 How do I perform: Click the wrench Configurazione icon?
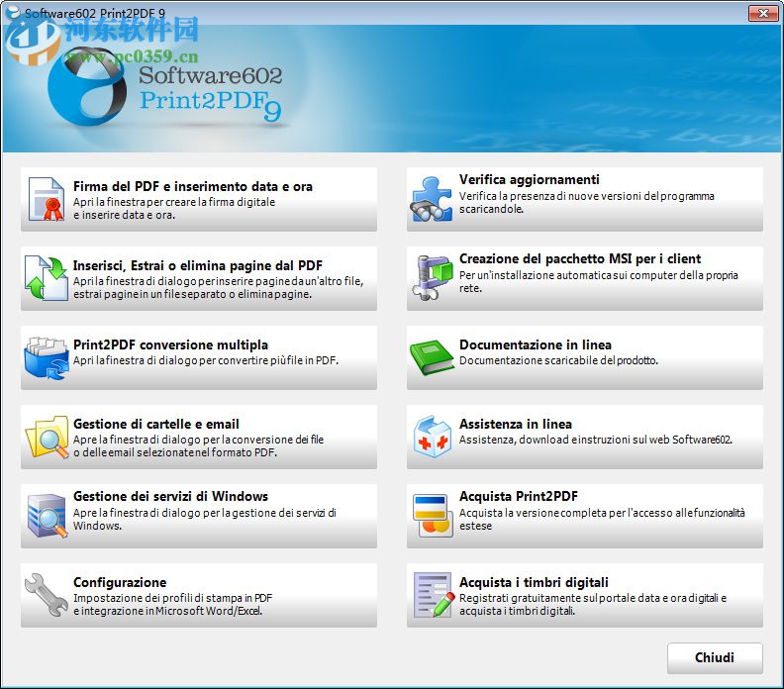(x=47, y=595)
